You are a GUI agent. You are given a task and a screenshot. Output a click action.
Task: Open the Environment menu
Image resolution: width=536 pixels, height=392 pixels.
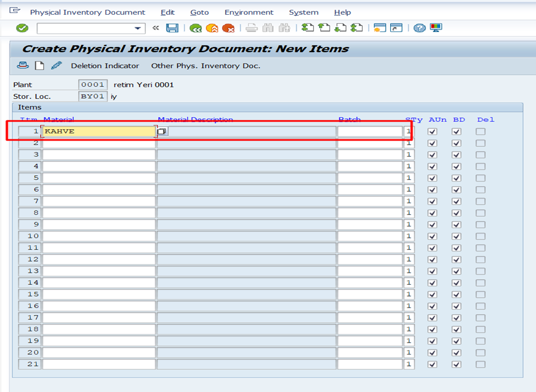coord(248,12)
